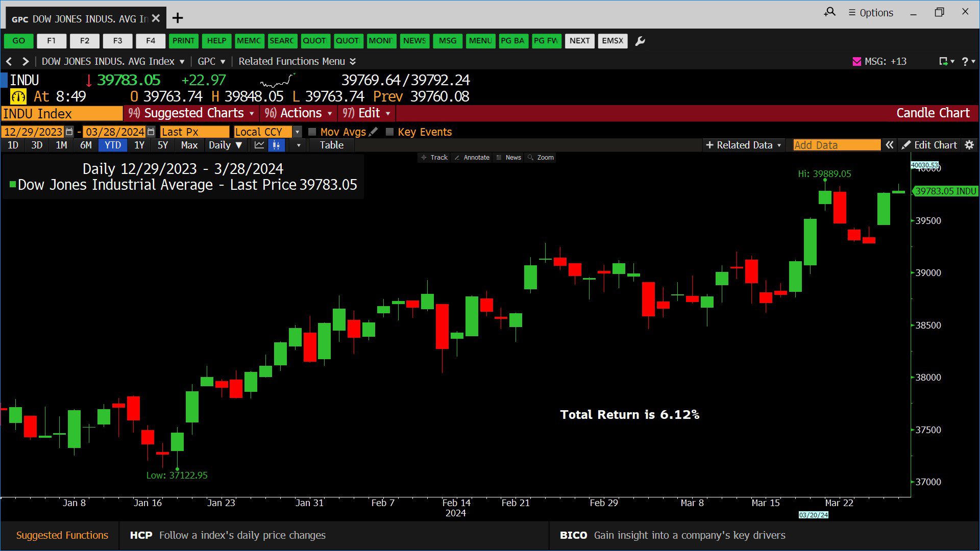Viewport: 980px width, 551px height.
Task: Click the export window icon
Action: point(944,62)
